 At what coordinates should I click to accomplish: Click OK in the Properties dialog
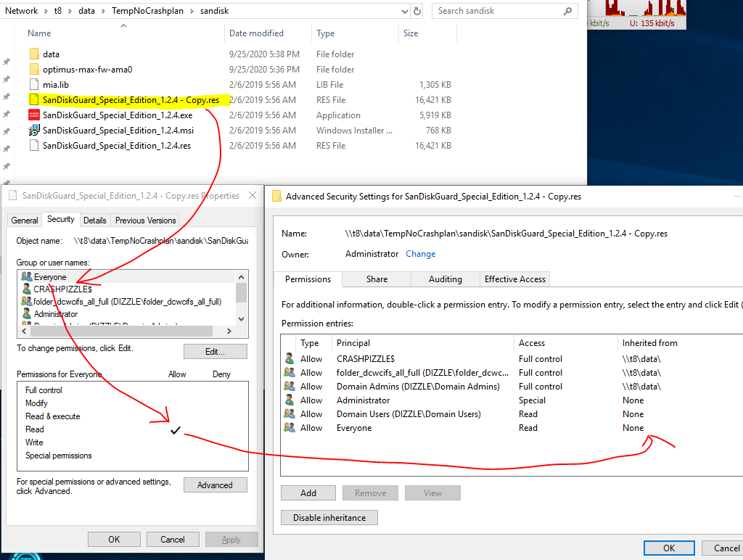[114, 539]
